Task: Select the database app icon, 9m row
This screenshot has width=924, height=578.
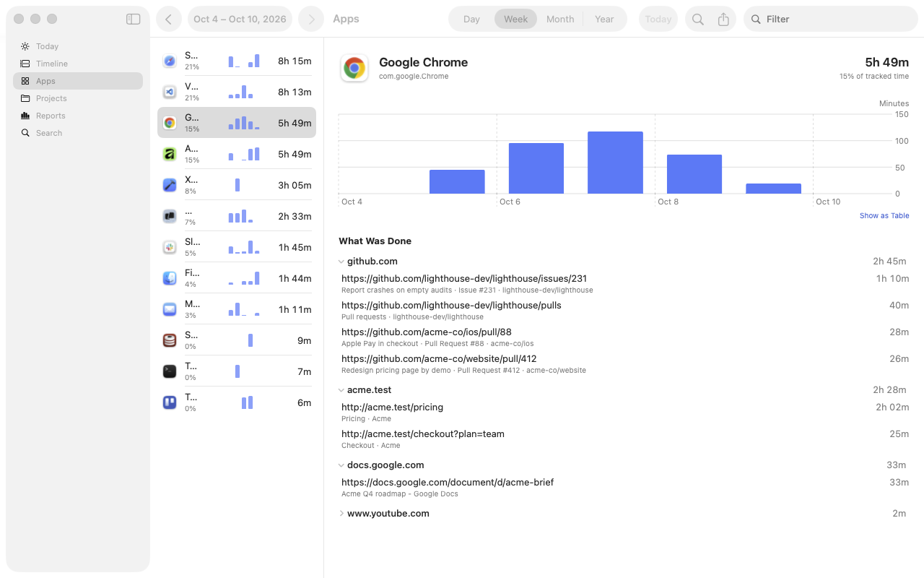Action: click(x=170, y=340)
